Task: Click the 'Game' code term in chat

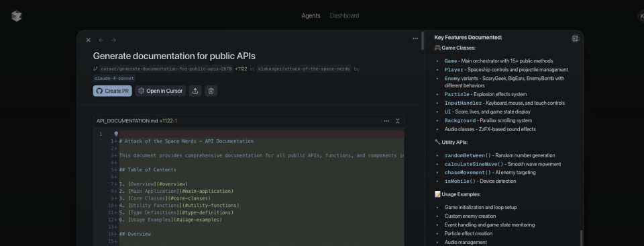Action: [x=451, y=61]
